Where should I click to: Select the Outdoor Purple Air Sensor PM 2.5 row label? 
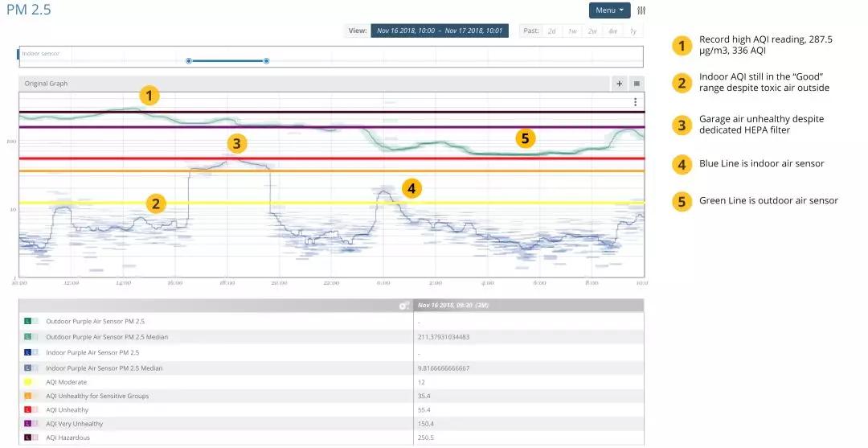95,321
